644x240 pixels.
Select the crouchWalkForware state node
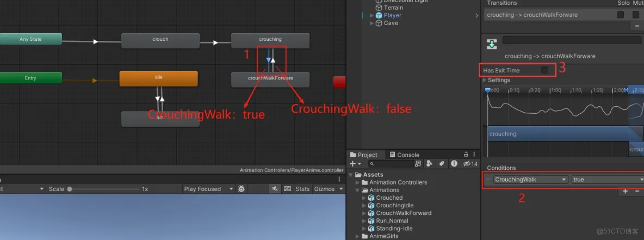point(270,79)
